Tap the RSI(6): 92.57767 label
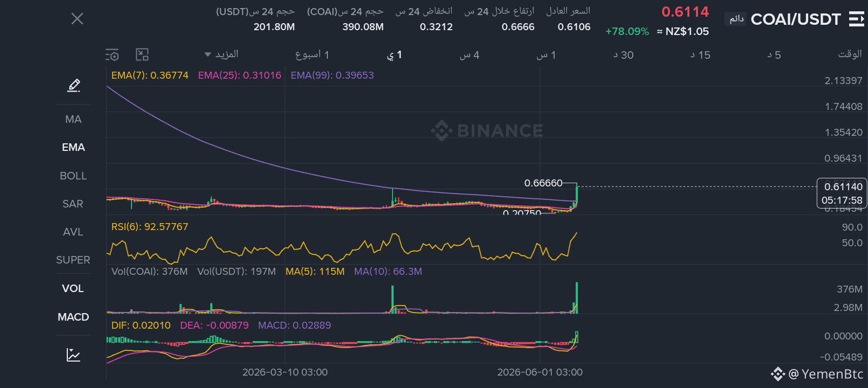868x388 pixels. pos(150,227)
